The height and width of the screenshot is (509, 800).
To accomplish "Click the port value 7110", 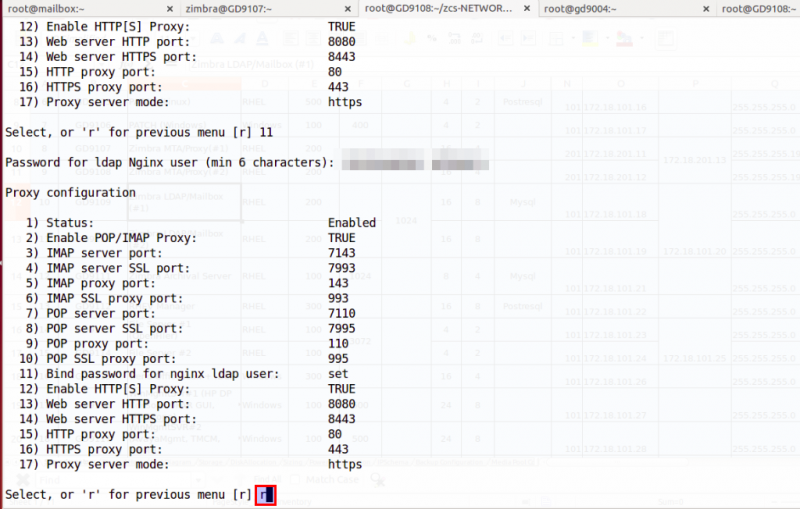I will point(341,314).
